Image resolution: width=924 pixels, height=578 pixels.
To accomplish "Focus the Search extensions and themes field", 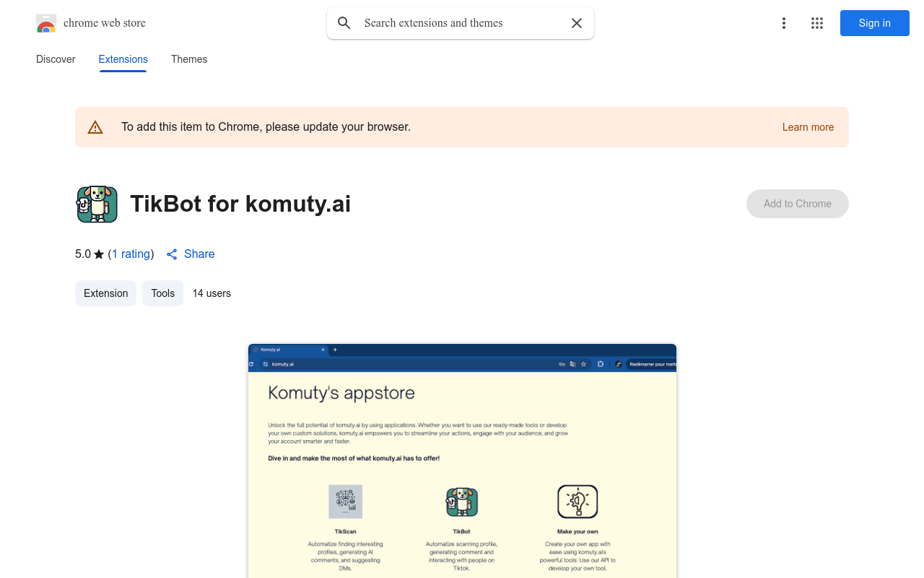I will pyautogui.click(x=462, y=23).
